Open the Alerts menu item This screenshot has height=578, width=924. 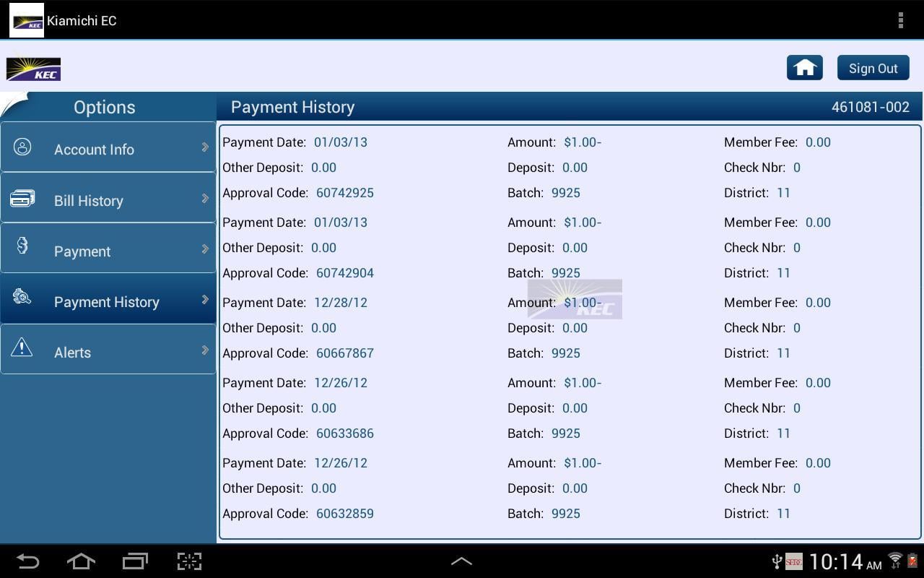pyautogui.click(x=108, y=350)
